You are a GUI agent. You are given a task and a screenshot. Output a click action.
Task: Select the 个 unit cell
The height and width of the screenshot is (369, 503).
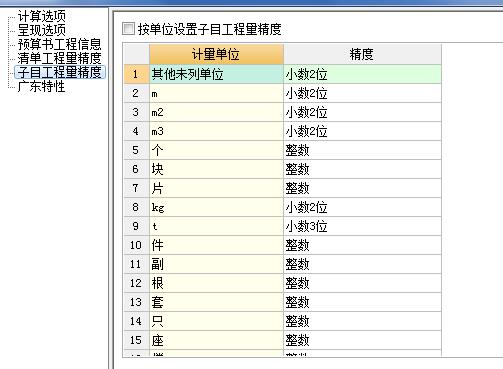[x=216, y=150]
